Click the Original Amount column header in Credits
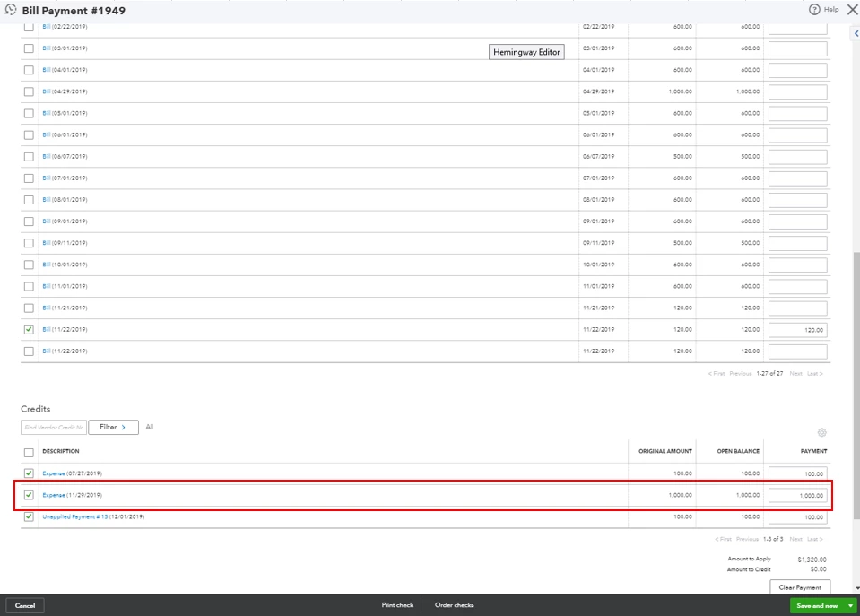This screenshot has width=860, height=616. pos(665,451)
